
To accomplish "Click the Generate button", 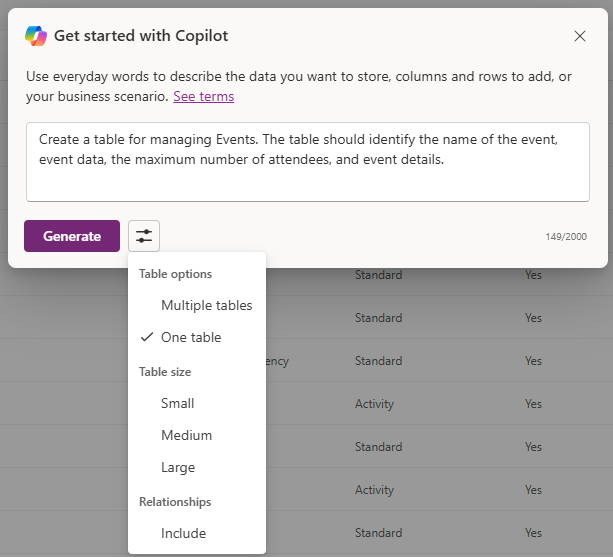I will [x=72, y=236].
